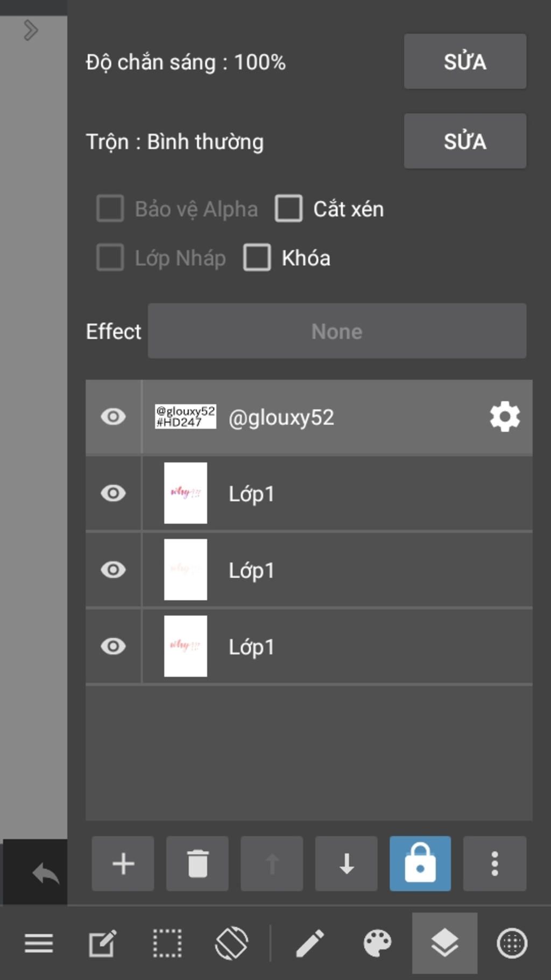Toggle the blue layer lock icon
The width and height of the screenshot is (551, 980).
coord(420,864)
